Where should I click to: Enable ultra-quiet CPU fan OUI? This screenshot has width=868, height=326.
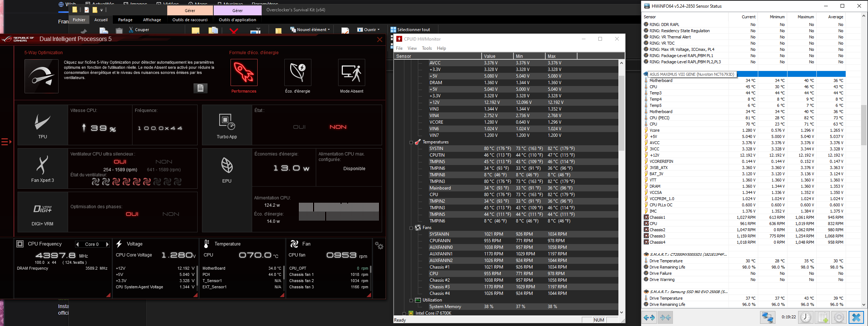[x=120, y=162]
